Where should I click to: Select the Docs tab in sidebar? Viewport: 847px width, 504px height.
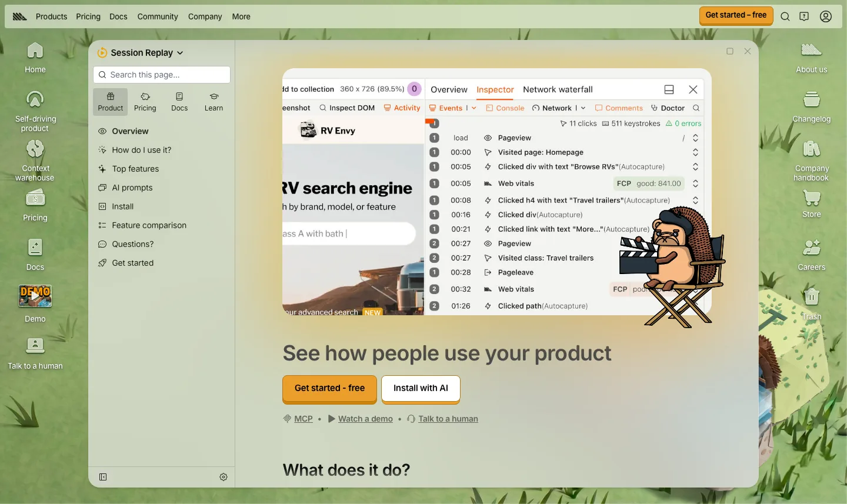click(x=179, y=102)
